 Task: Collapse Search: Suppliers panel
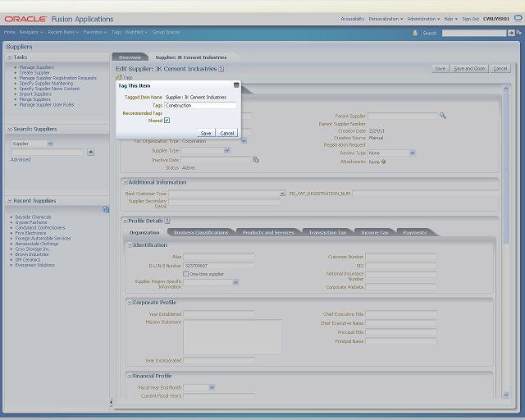pos(10,129)
